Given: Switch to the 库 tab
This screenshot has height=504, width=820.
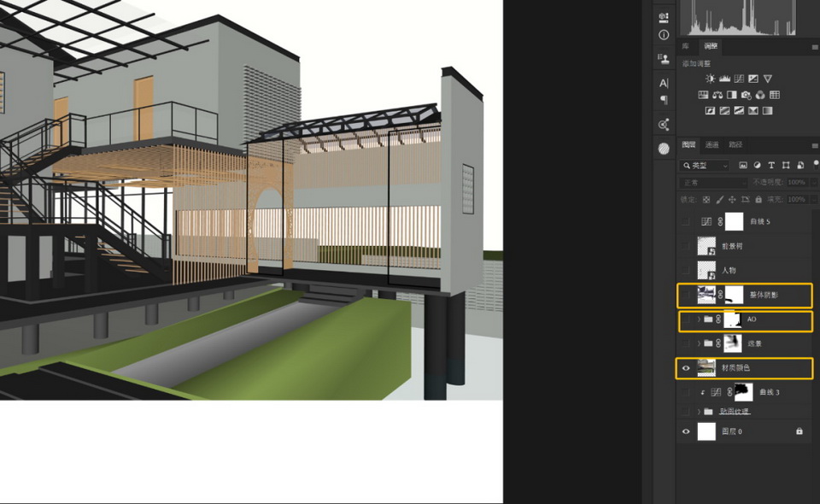Looking at the screenshot, I should [685, 46].
